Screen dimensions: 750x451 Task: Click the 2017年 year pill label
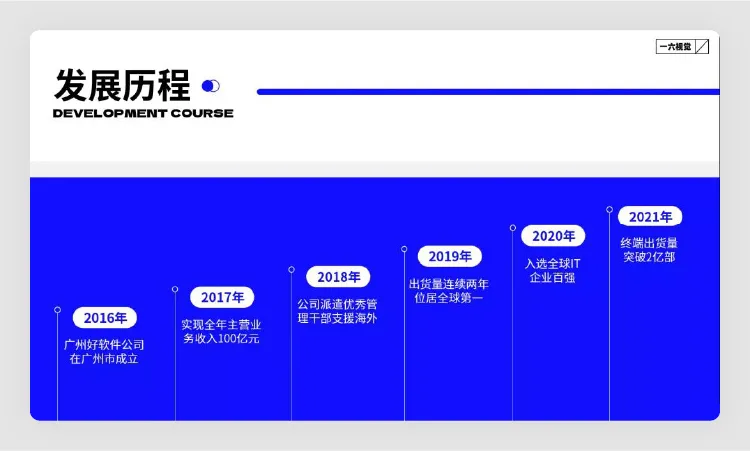pyautogui.click(x=222, y=297)
